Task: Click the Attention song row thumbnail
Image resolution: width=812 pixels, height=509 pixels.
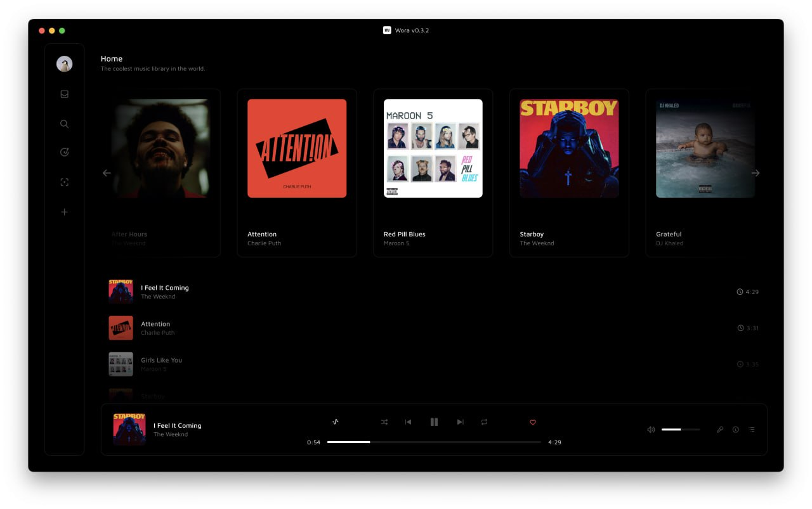Action: [121, 328]
